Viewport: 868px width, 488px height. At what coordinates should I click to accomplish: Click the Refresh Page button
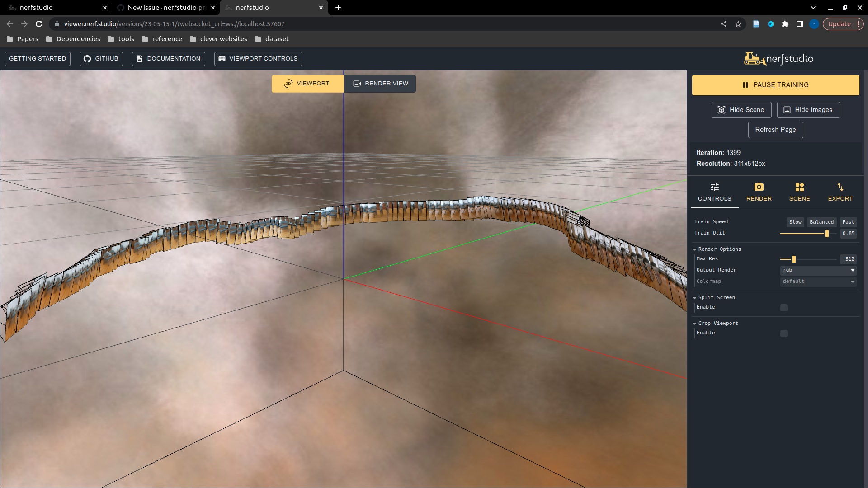(775, 130)
